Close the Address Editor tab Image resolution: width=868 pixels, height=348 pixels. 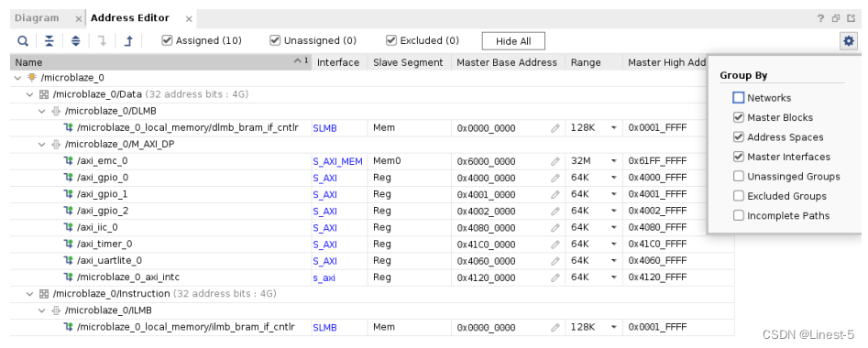pos(189,19)
